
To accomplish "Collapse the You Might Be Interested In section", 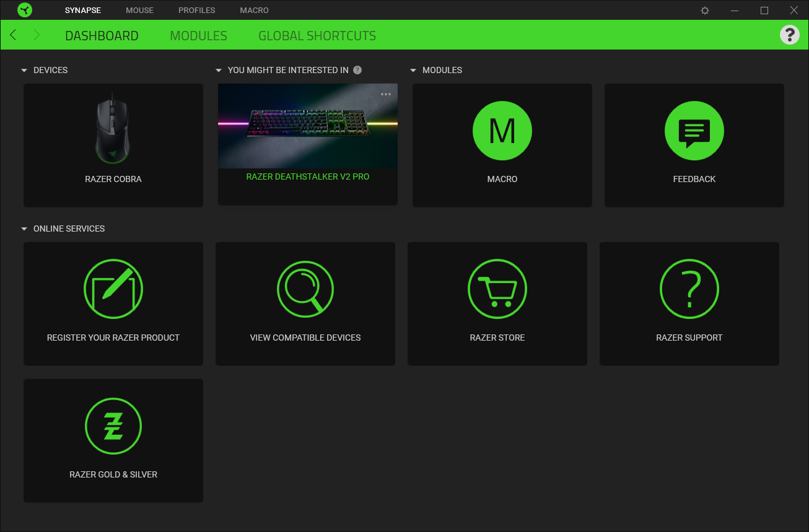I will point(219,71).
